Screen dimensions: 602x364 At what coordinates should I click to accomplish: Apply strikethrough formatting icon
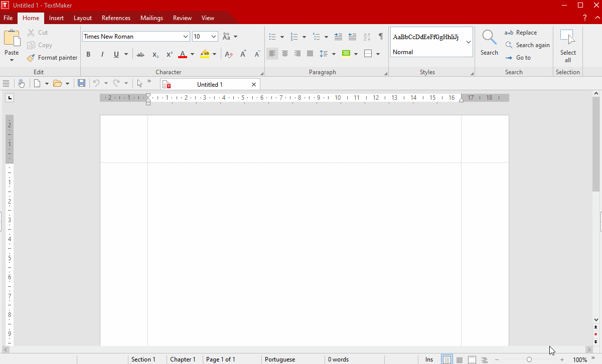click(x=140, y=54)
